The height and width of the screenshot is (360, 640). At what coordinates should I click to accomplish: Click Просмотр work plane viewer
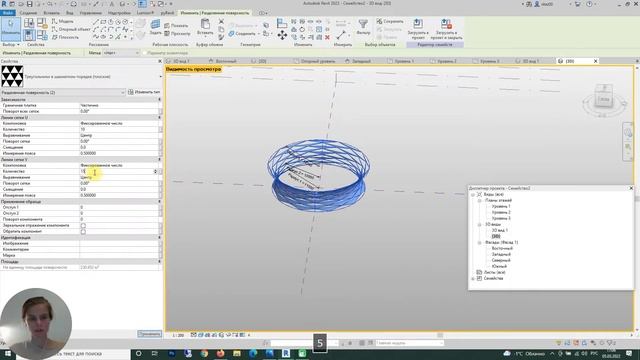click(x=177, y=33)
